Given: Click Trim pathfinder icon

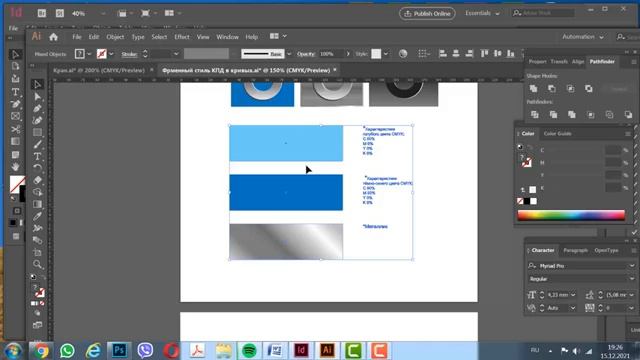Looking at the screenshot, I should coord(553,115).
